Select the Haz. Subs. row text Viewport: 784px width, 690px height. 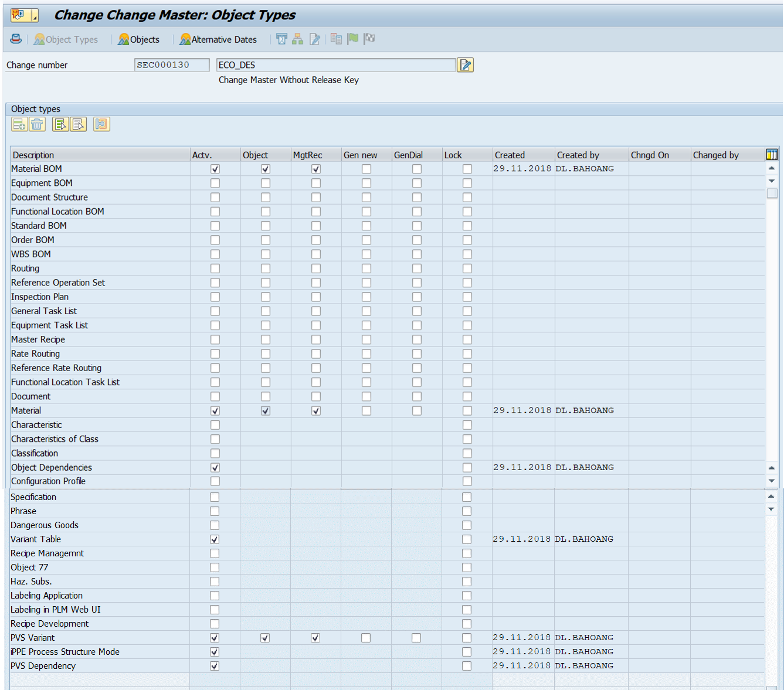click(31, 582)
